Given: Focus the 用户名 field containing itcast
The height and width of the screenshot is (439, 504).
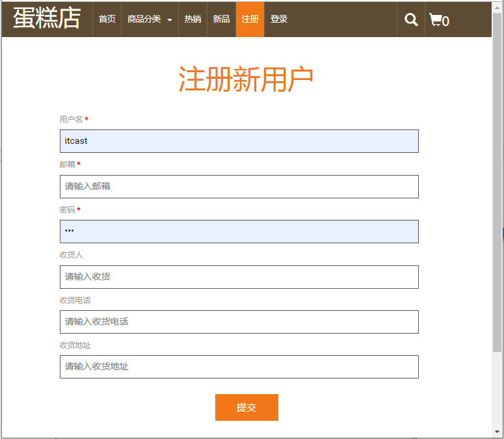Looking at the screenshot, I should [x=239, y=141].
